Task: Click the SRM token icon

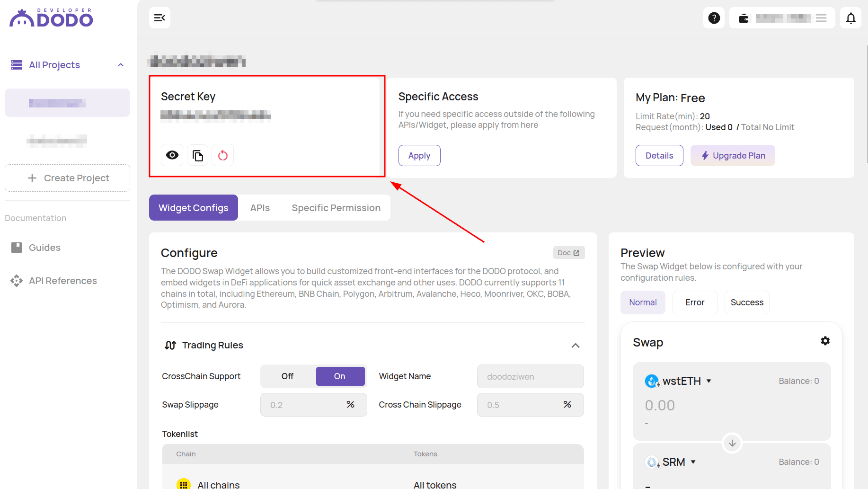Action: pyautogui.click(x=652, y=462)
